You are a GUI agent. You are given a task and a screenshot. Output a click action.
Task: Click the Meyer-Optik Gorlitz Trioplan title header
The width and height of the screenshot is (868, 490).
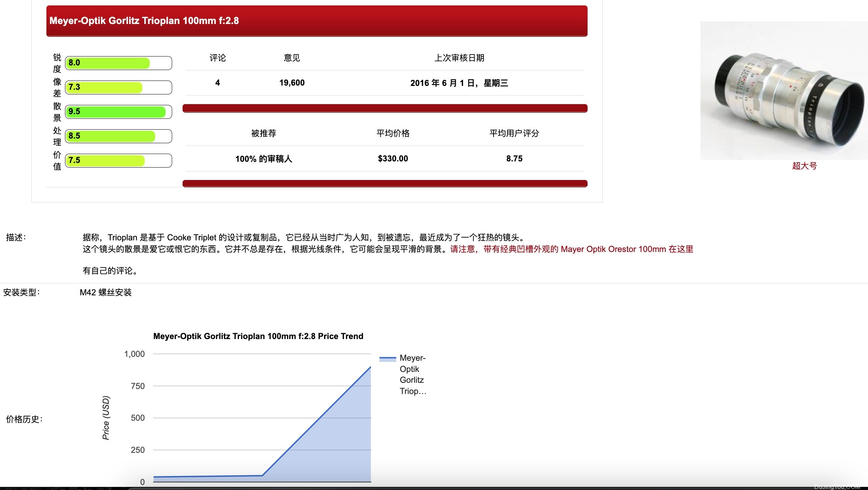[317, 21]
